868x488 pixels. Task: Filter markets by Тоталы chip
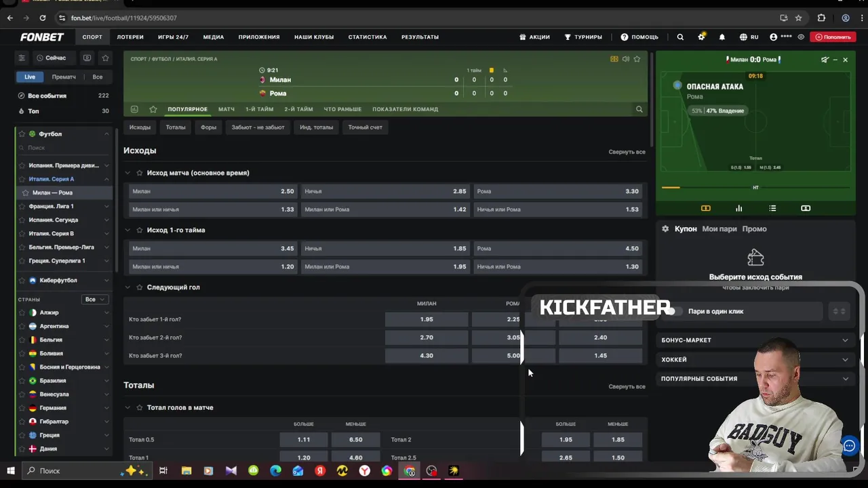click(x=176, y=127)
